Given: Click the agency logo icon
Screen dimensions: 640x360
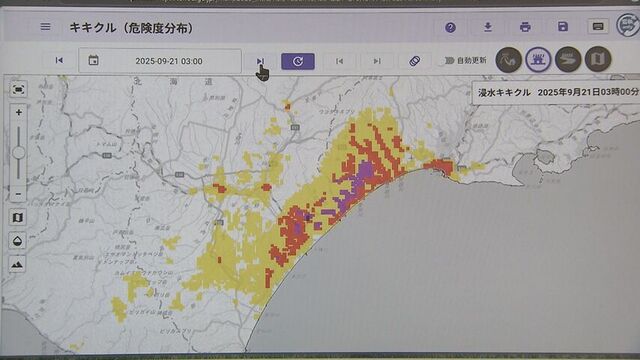Looking at the screenshot, I should click(628, 25).
